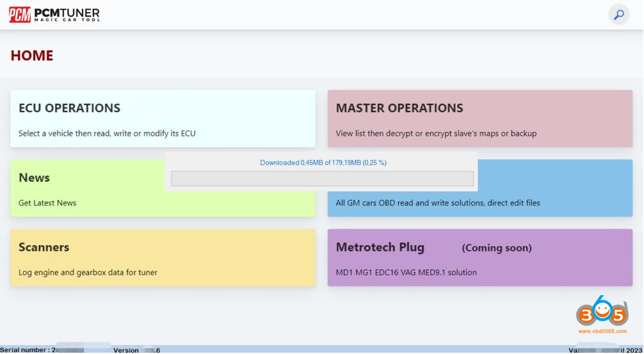Click the PCMTUNER Magic Car Tool wordmark
This screenshot has height=354, width=644.
tap(67, 14)
